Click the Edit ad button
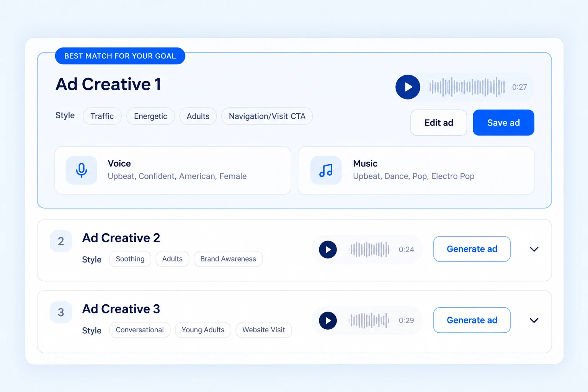 point(439,122)
